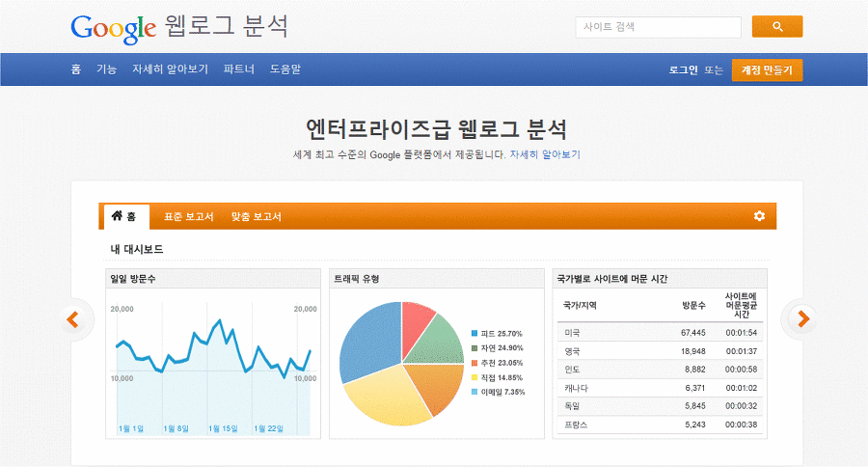Screen dimensions: 868x467
Task: Click the 18,948 visits value
Action: coord(693,351)
